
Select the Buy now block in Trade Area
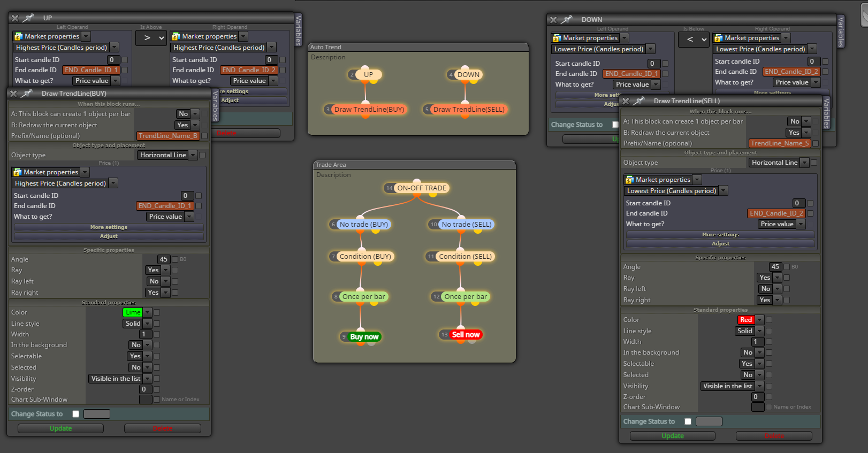click(364, 336)
